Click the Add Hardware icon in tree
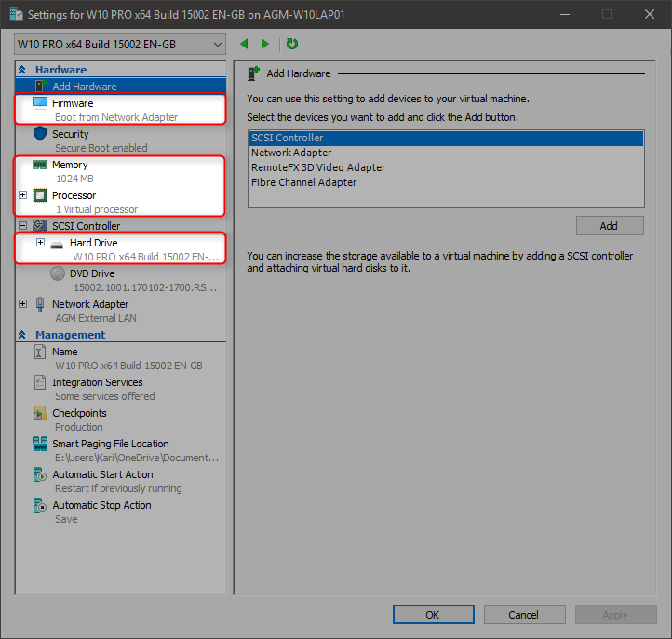 pos(41,86)
